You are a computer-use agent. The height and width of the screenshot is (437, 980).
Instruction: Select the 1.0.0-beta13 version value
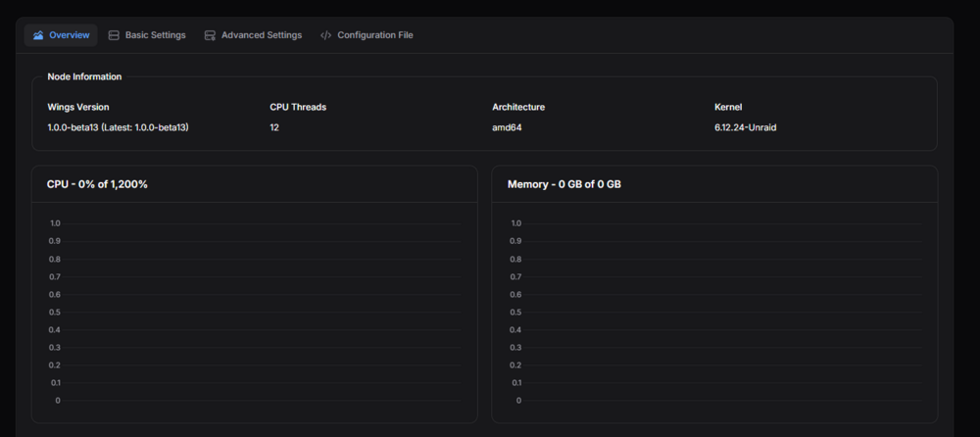119,127
